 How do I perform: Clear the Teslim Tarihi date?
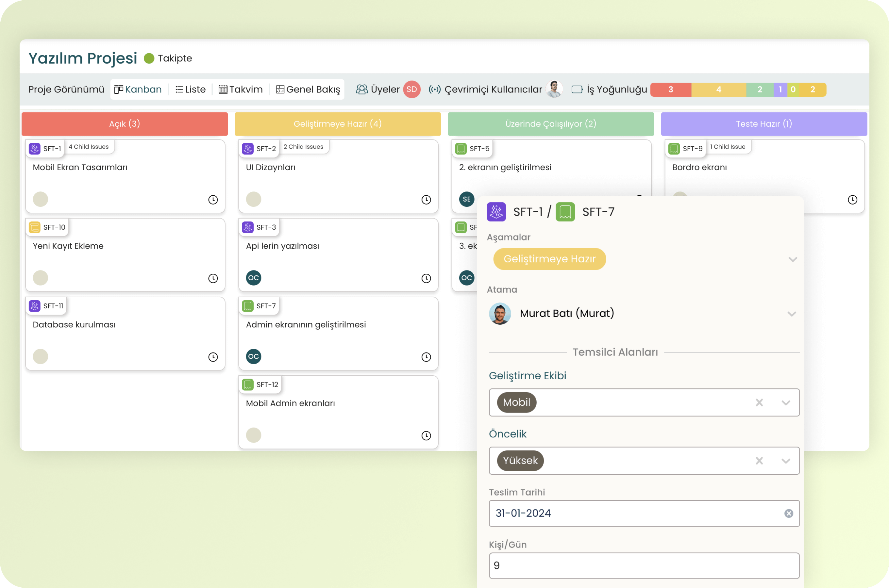click(789, 514)
